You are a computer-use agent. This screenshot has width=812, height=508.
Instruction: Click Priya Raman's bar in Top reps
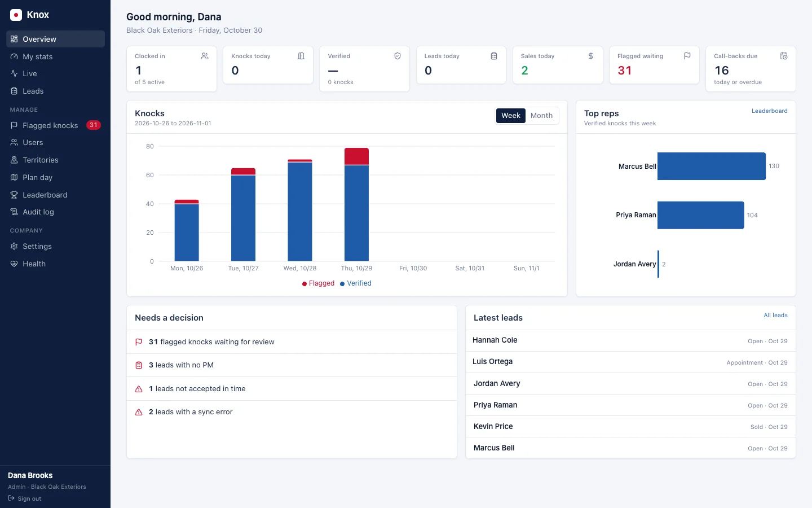click(701, 215)
